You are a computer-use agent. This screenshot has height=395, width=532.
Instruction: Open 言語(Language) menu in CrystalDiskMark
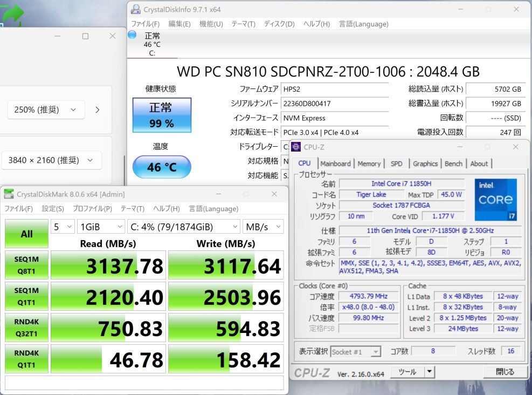(213, 208)
